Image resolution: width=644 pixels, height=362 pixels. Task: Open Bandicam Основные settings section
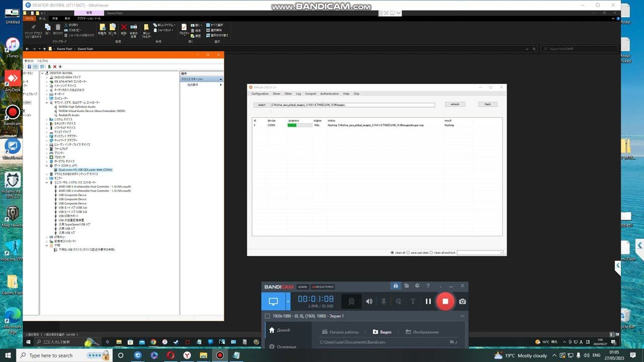[282, 347]
